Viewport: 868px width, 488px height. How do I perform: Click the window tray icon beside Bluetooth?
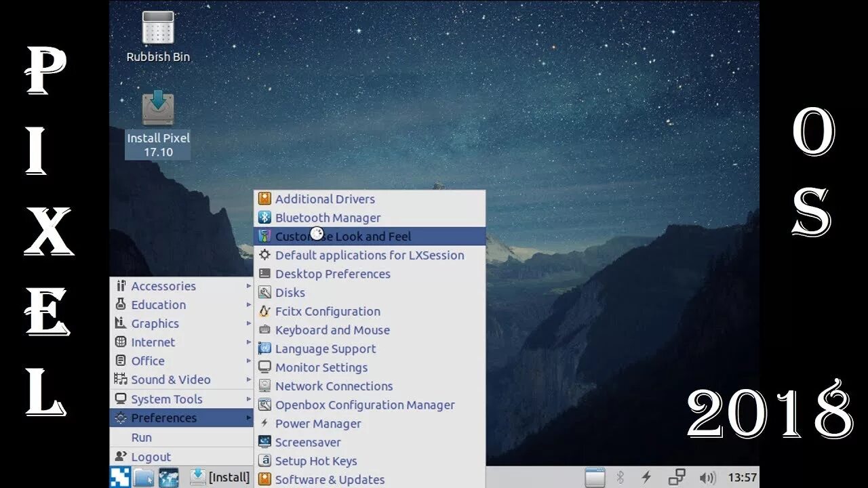point(595,477)
